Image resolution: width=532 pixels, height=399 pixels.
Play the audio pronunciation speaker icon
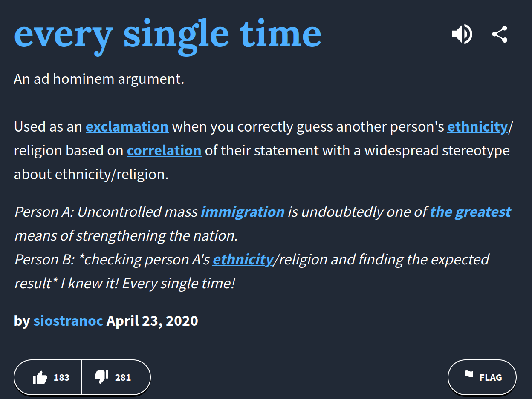(462, 34)
